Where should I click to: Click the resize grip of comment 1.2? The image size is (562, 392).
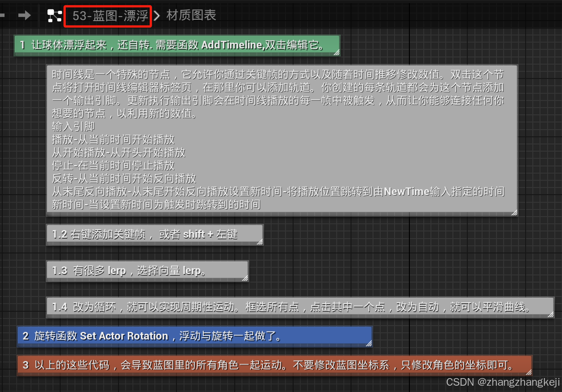(x=259, y=242)
